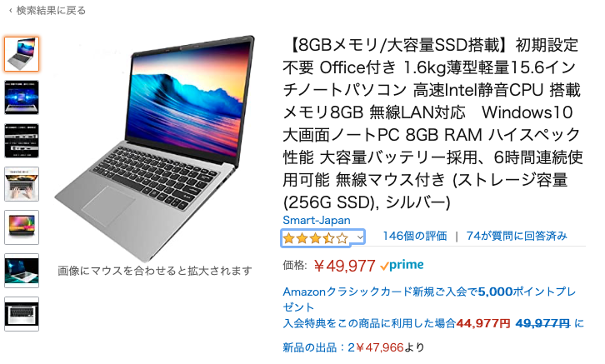View the sixth thumbnail on dark background

[22, 271]
